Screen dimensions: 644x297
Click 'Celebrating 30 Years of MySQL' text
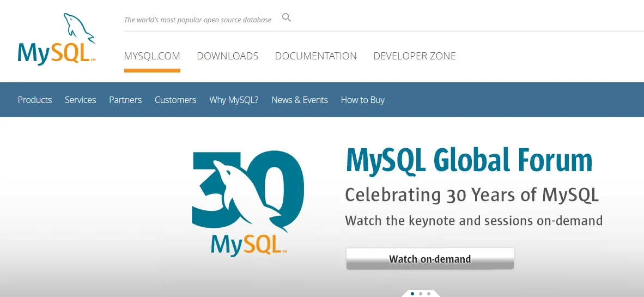[471, 195]
